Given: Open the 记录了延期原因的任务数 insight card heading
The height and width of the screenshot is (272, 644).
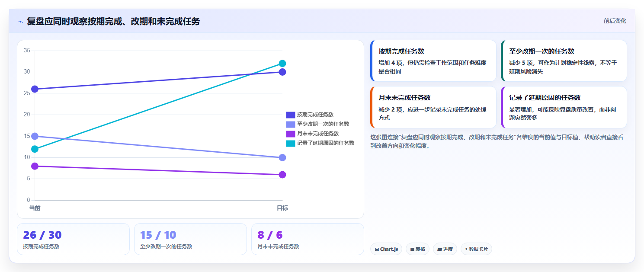Looking at the screenshot, I should (x=545, y=98).
